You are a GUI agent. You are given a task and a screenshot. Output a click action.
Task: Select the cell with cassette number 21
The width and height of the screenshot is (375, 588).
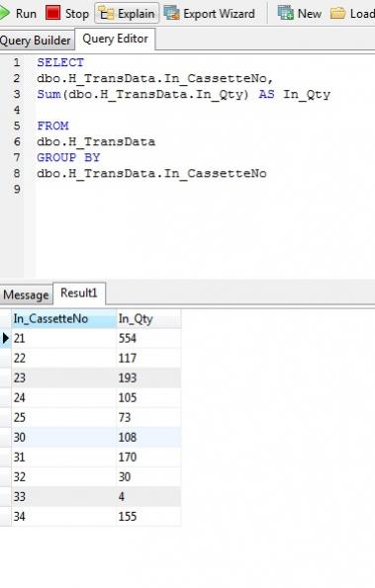click(x=63, y=338)
